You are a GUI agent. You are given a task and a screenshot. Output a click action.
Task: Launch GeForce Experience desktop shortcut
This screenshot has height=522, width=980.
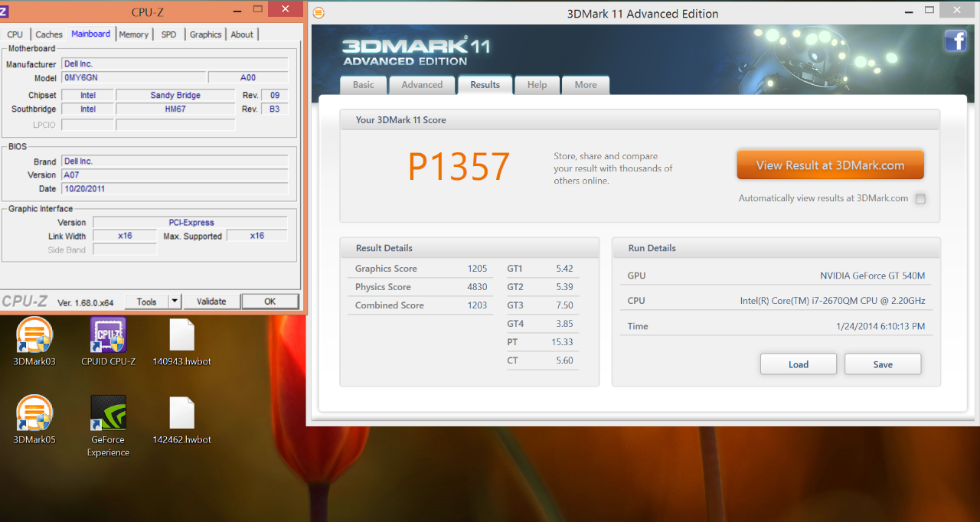(108, 426)
